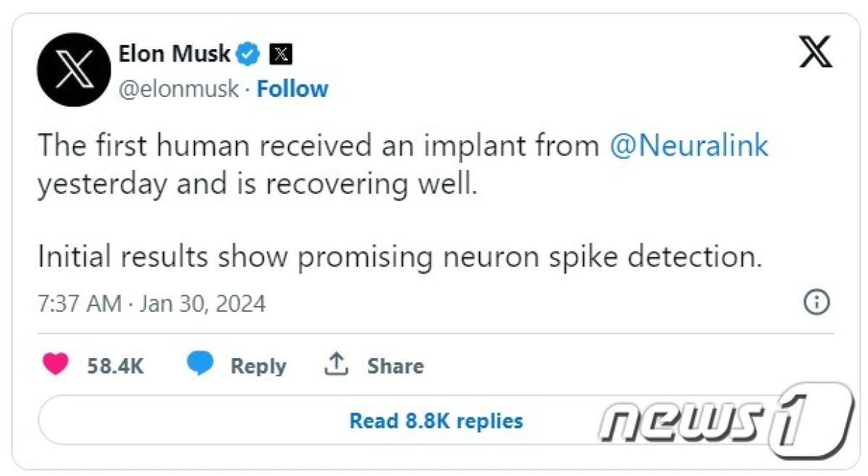The image size is (868, 476).
Task: Click the Reply text label
Action: pyautogui.click(x=258, y=366)
